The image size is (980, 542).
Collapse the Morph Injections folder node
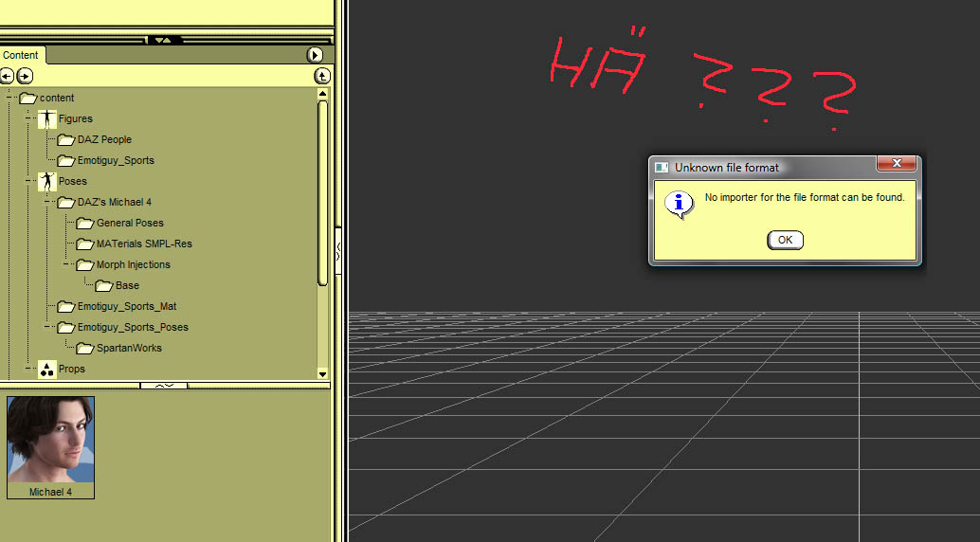click(x=66, y=264)
